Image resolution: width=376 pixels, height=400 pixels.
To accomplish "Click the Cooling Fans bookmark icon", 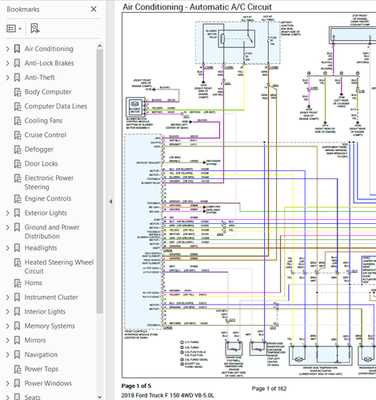I will click(17, 121).
